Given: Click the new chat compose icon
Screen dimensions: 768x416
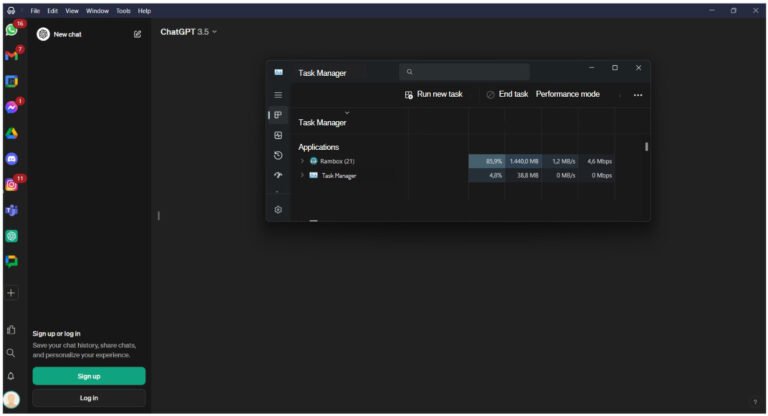Looking at the screenshot, I should (x=137, y=34).
